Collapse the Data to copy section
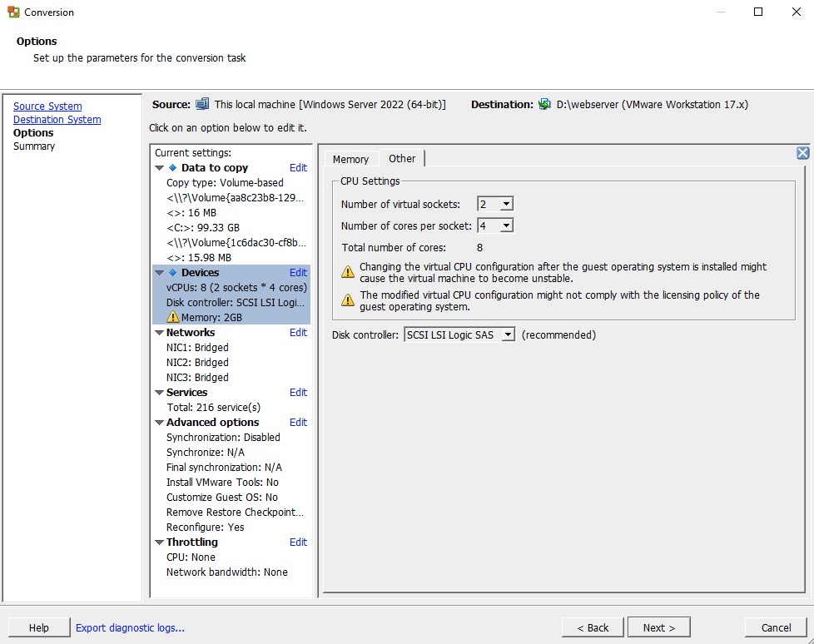 [159, 167]
